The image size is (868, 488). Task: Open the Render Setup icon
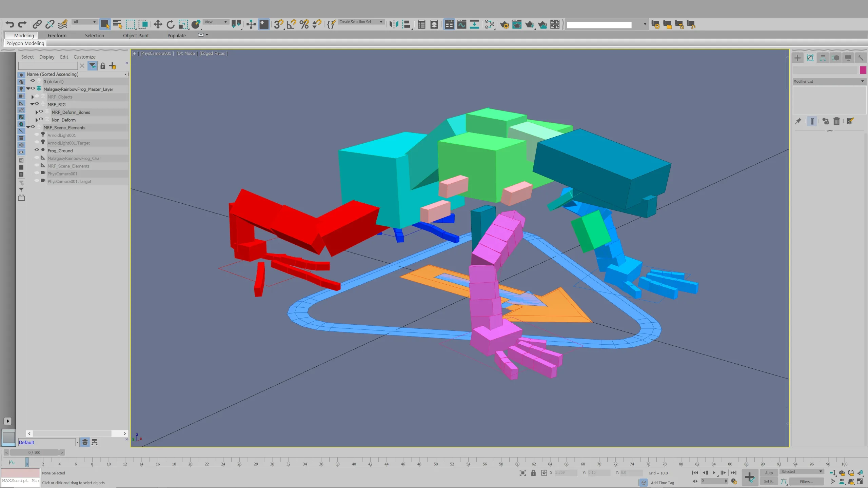(x=504, y=24)
